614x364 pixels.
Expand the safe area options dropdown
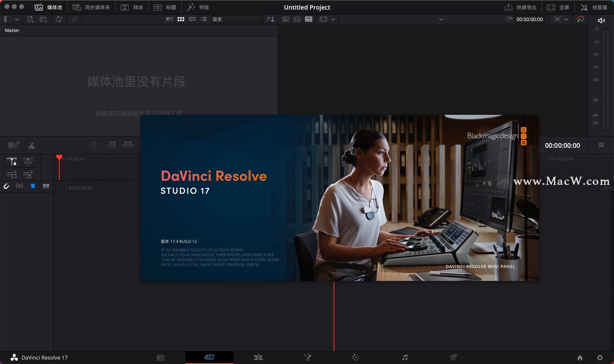pos(333,19)
